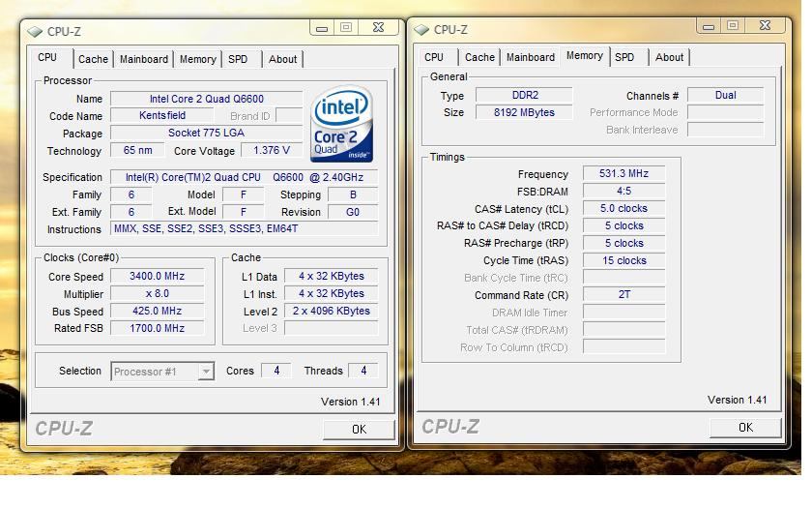Click the Stepping value B

coord(353,194)
